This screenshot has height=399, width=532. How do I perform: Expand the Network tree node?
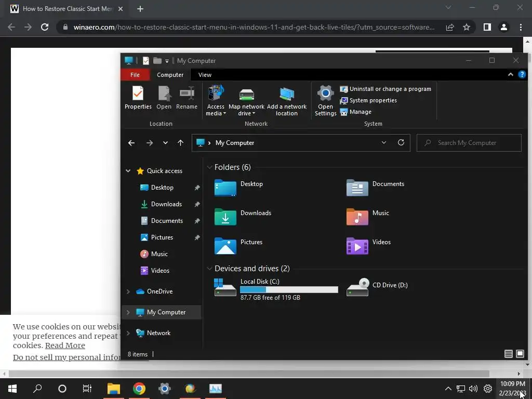tap(128, 333)
